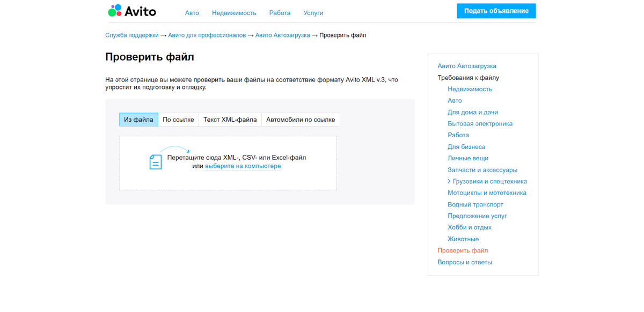
Task: Open the Авто top navigation item
Action: pyautogui.click(x=192, y=13)
